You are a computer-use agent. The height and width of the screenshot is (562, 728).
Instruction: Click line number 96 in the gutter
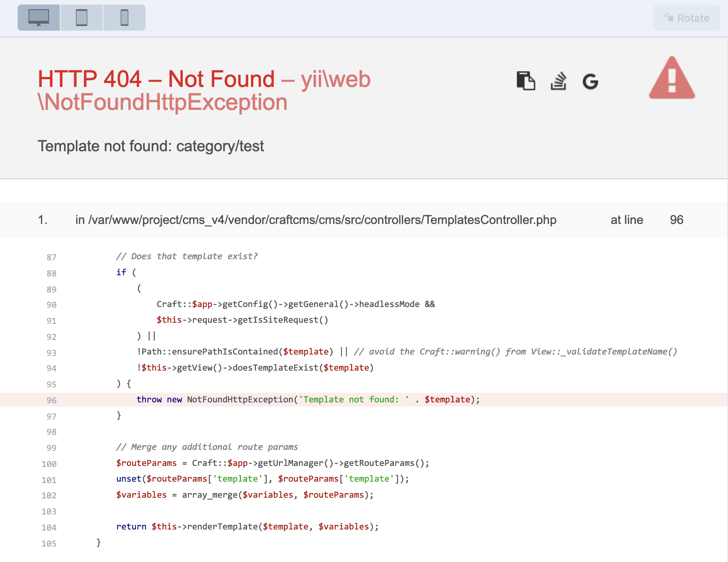[x=52, y=400]
